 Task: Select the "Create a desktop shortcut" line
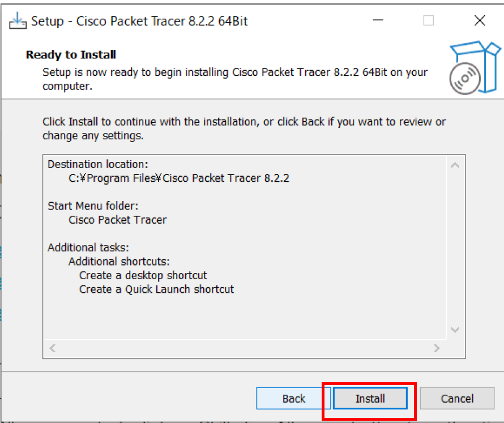[143, 276]
